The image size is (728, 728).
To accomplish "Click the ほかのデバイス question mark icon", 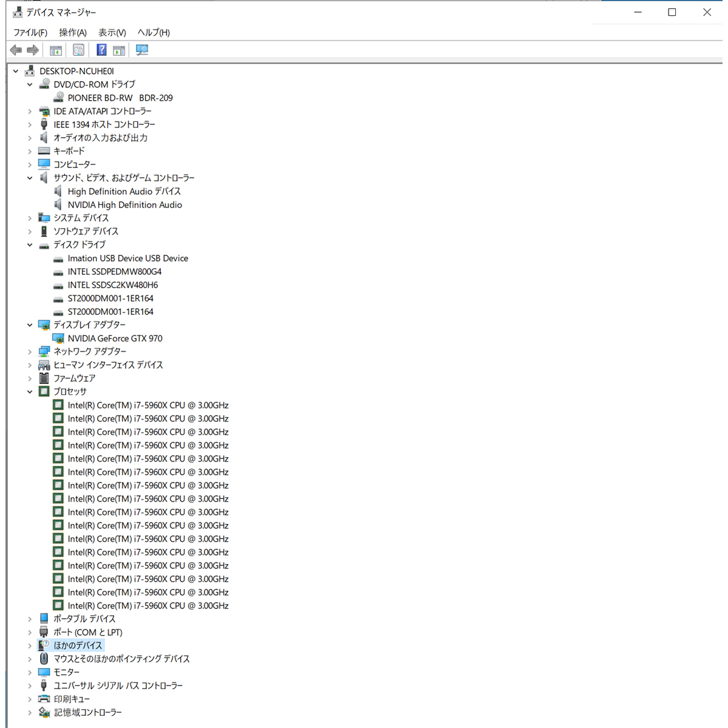I will point(44,645).
